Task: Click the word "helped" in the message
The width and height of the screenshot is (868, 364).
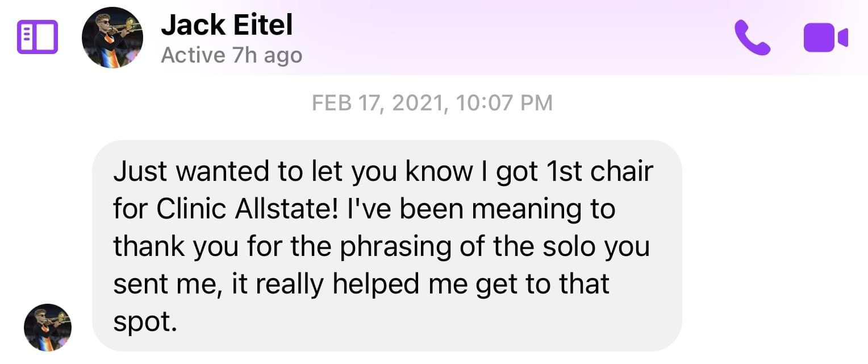Action: pos(370,284)
